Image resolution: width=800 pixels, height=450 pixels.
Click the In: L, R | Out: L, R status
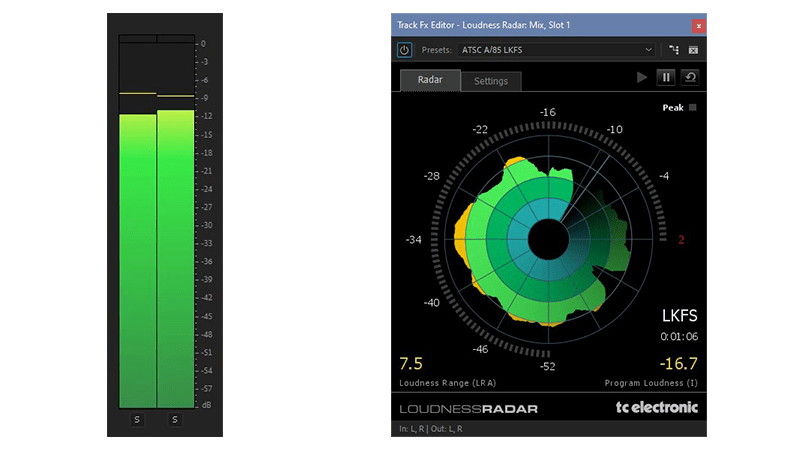pyautogui.click(x=431, y=429)
